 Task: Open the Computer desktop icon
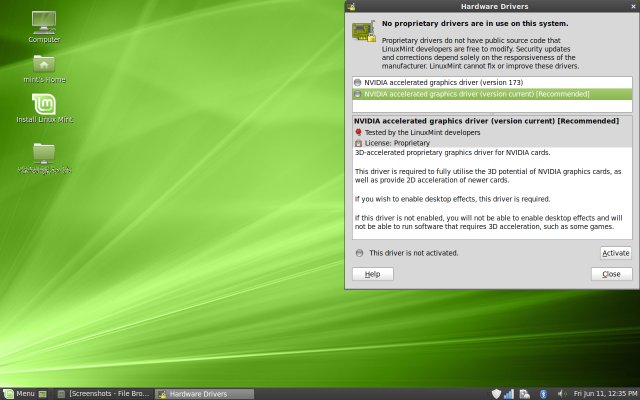(44, 22)
